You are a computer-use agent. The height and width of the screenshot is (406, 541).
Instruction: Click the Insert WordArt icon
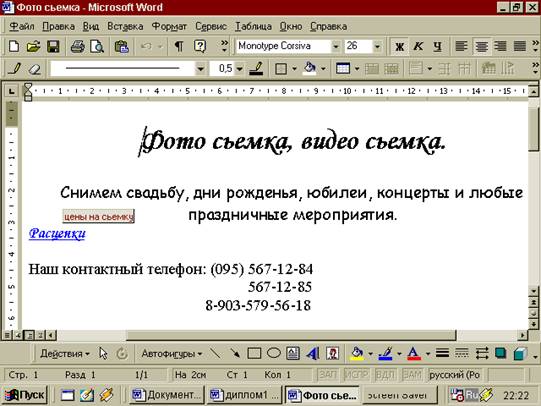(313, 353)
